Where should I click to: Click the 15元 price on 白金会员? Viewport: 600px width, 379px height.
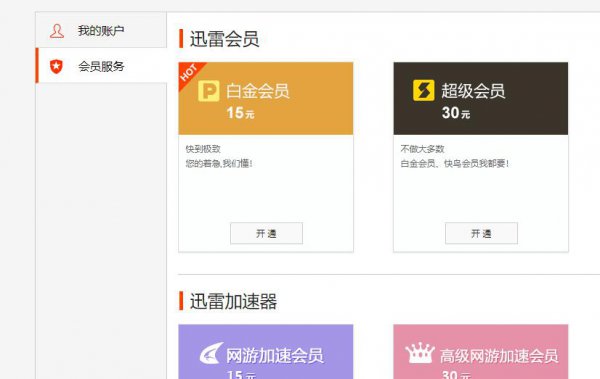click(240, 113)
